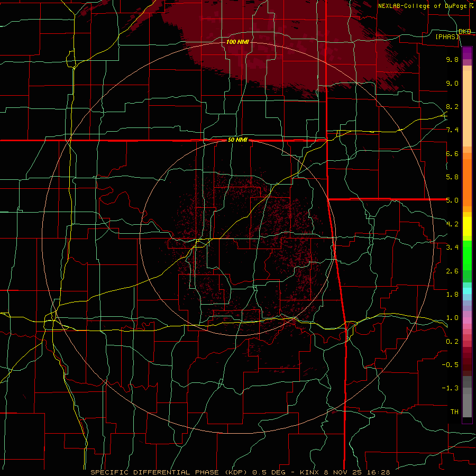This screenshot has width=476, height=476.
Task: Click the 50 NMI range ring label
Action: point(237,140)
